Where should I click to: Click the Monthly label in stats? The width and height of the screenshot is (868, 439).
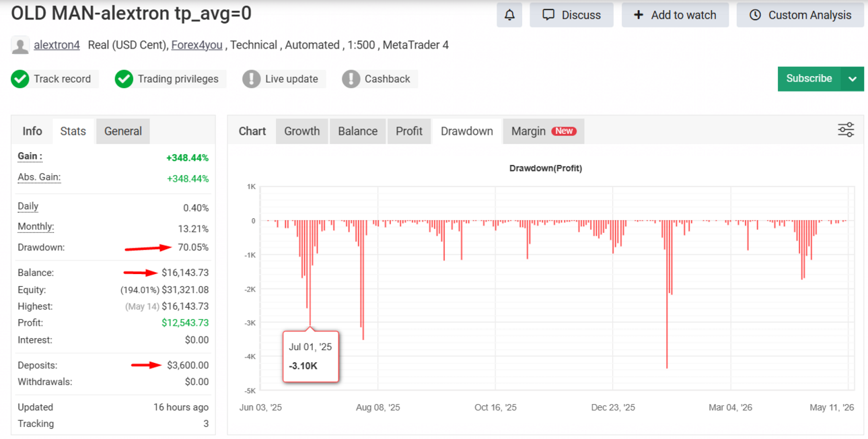pyautogui.click(x=36, y=227)
